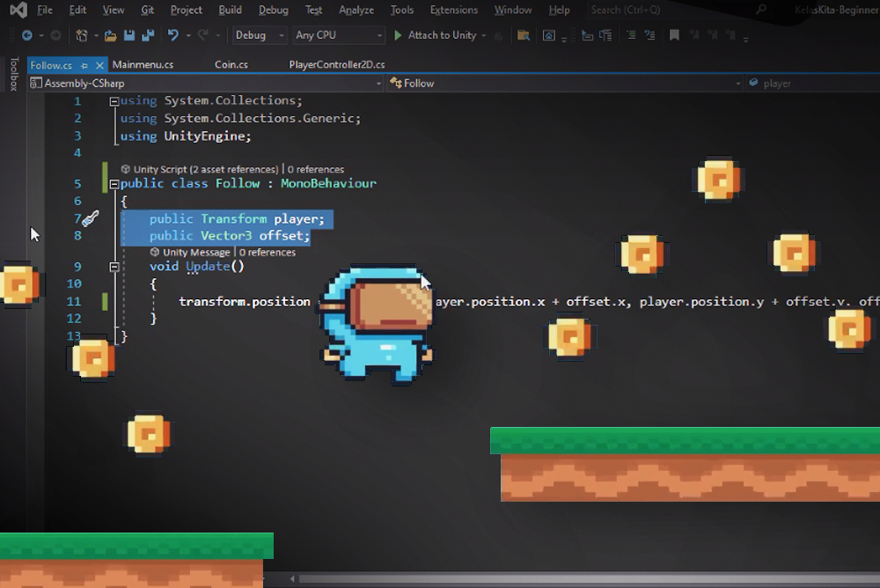Viewport: 880px width, 588px height.
Task: Click the Open File folder icon
Action: coord(111,35)
